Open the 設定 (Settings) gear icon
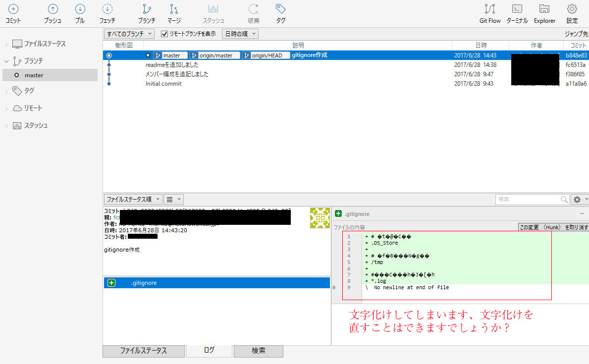The image size is (589, 364). [572, 13]
